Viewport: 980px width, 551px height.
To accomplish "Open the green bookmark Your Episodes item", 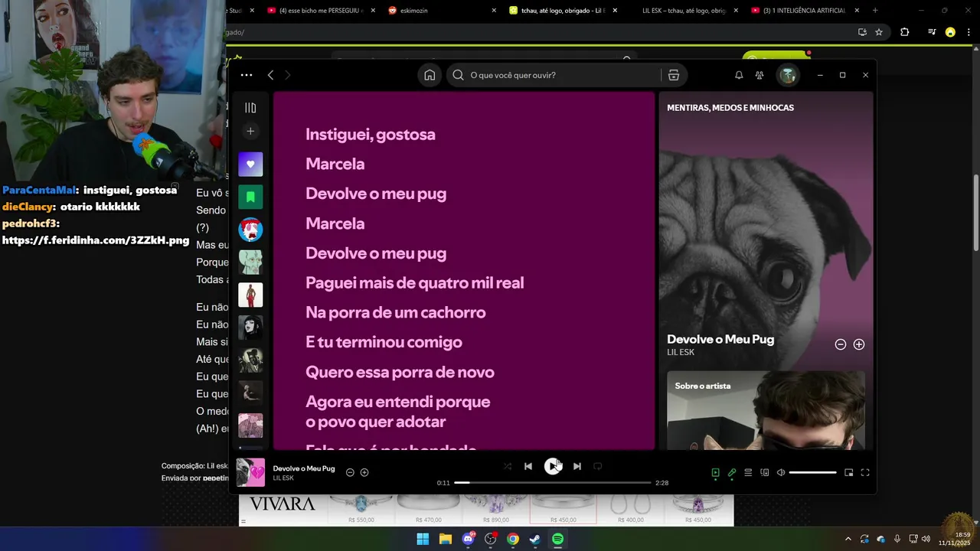I will 250,197.
